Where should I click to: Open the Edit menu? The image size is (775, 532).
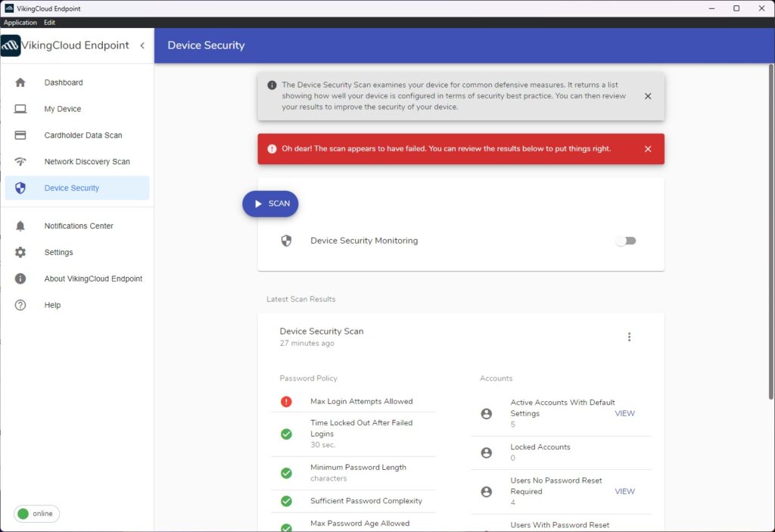click(50, 22)
